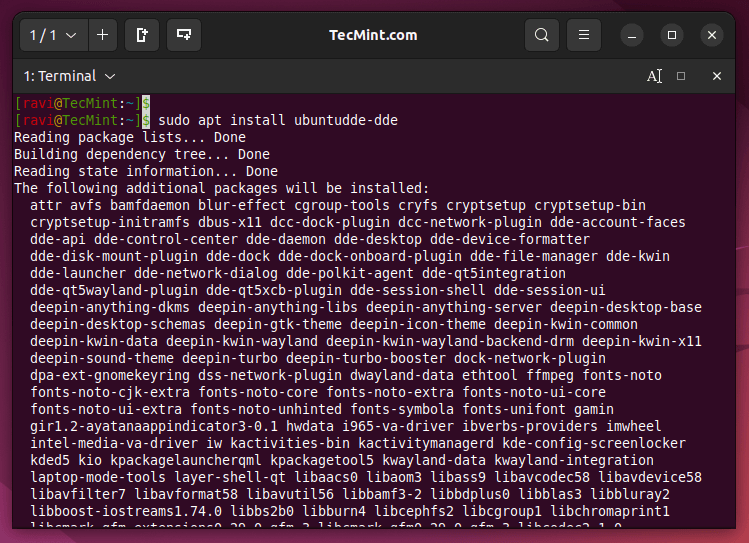Click package name 'fonts-symbola'
Screen dimensions: 749x543
(402, 409)
